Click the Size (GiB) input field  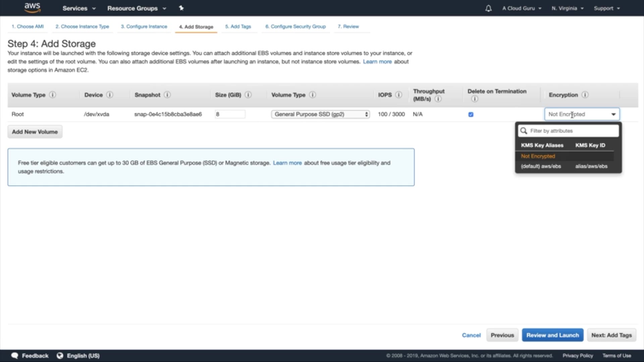click(x=230, y=115)
